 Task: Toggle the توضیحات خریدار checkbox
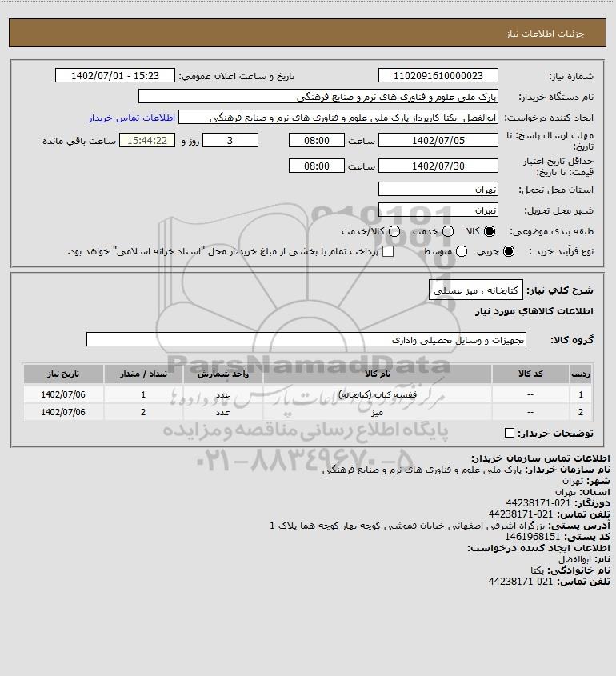pos(509,433)
